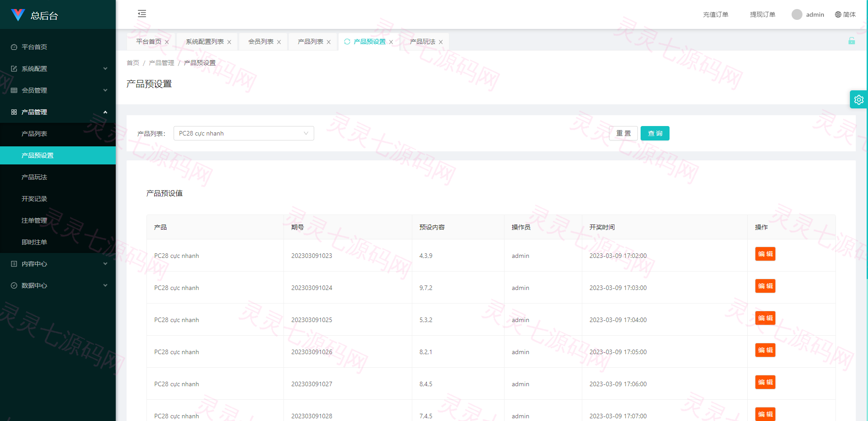The height and width of the screenshot is (421, 868).
Task: Close the 产品玩法 tab
Action: (441, 42)
